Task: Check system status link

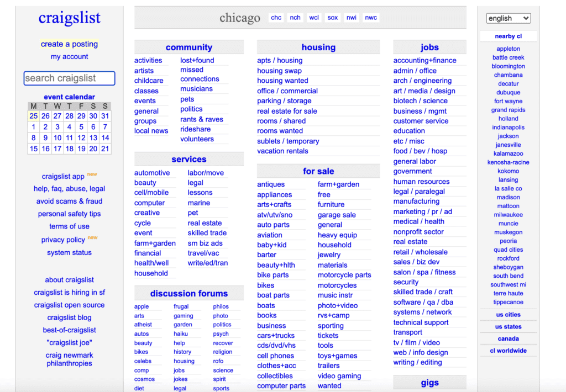Action: point(69,253)
